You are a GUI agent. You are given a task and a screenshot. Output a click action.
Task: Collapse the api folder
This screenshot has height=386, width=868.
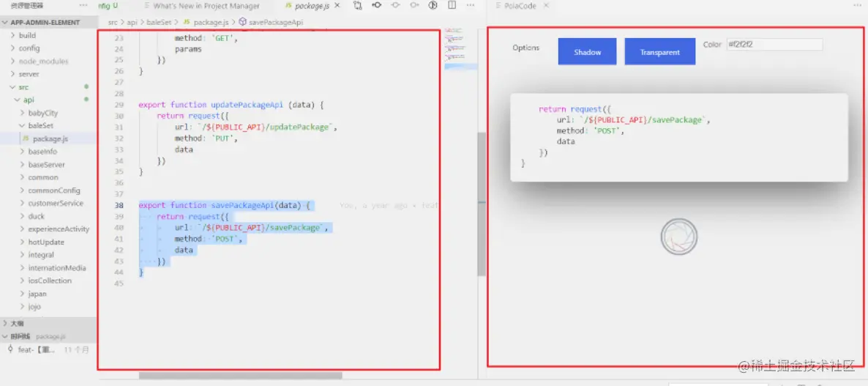point(48,100)
